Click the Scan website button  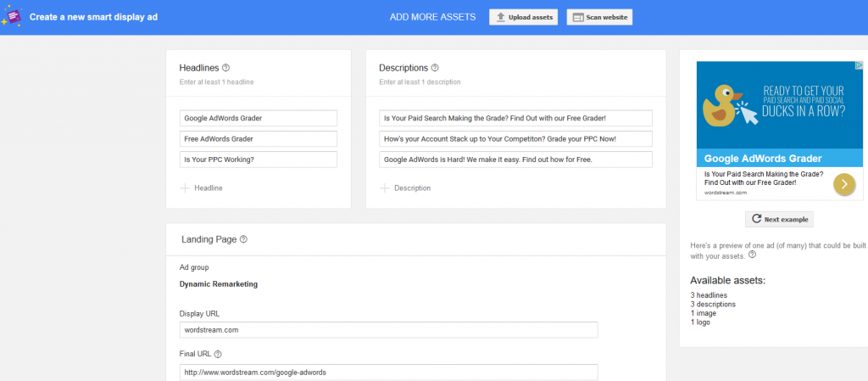(x=599, y=17)
